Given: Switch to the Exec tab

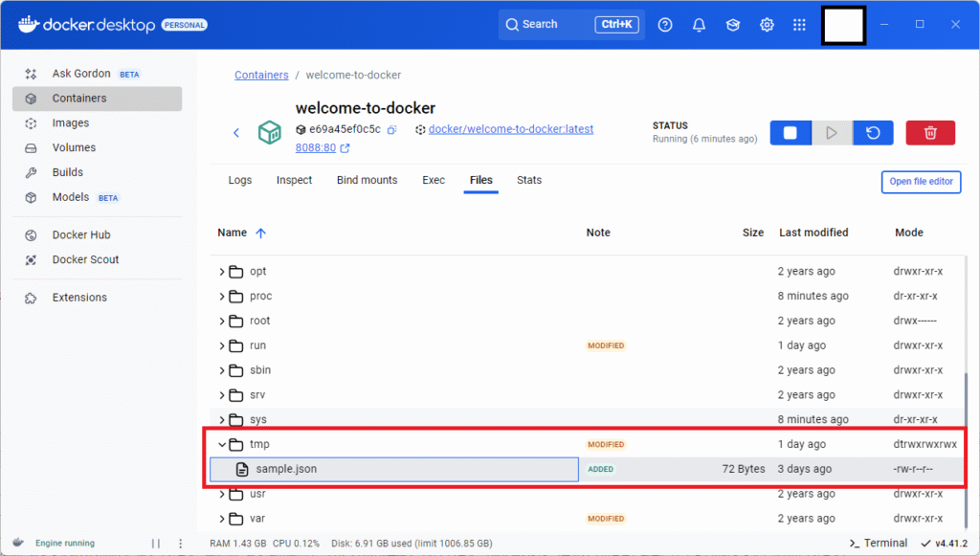Looking at the screenshot, I should (x=434, y=180).
